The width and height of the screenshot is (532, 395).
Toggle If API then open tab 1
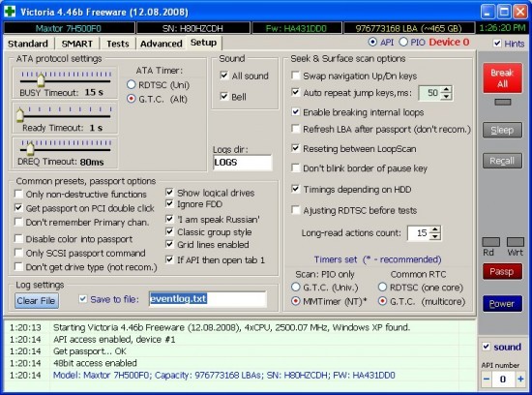pos(169,259)
